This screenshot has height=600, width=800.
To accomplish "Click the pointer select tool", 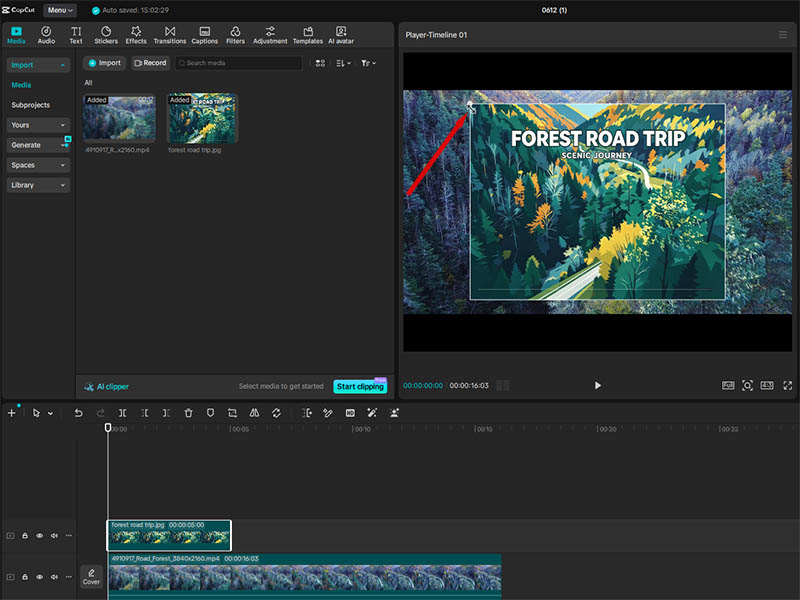I will pos(36,413).
